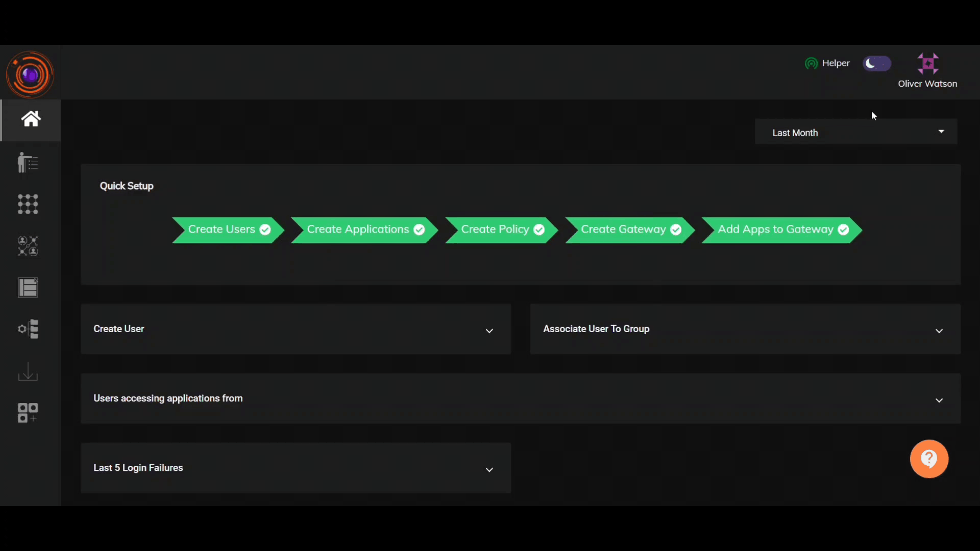Select the logs list view icon
This screenshot has width=980, height=551.
pyautogui.click(x=28, y=287)
